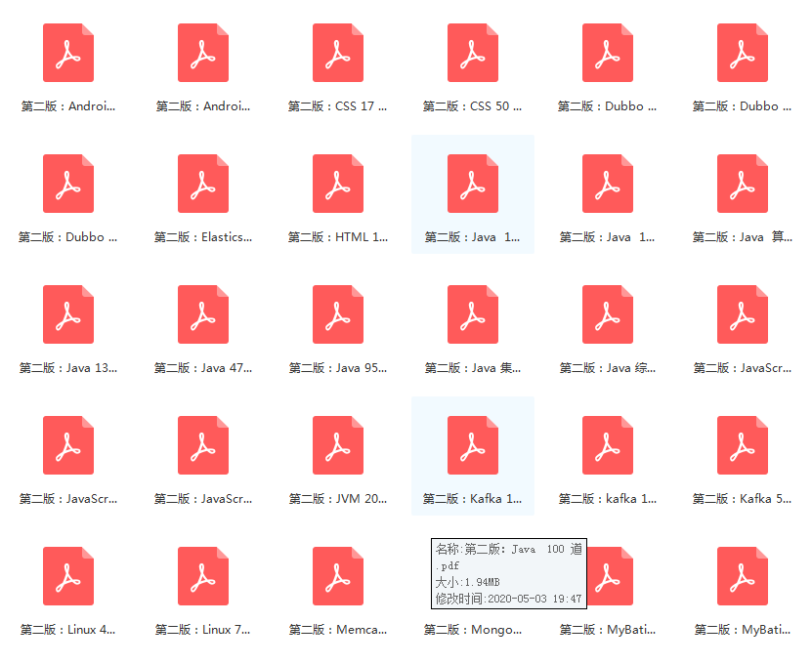This screenshot has width=812, height=664.
Task: Click the 第二版：Java 13... PDF icon
Action: pyautogui.click(x=68, y=314)
